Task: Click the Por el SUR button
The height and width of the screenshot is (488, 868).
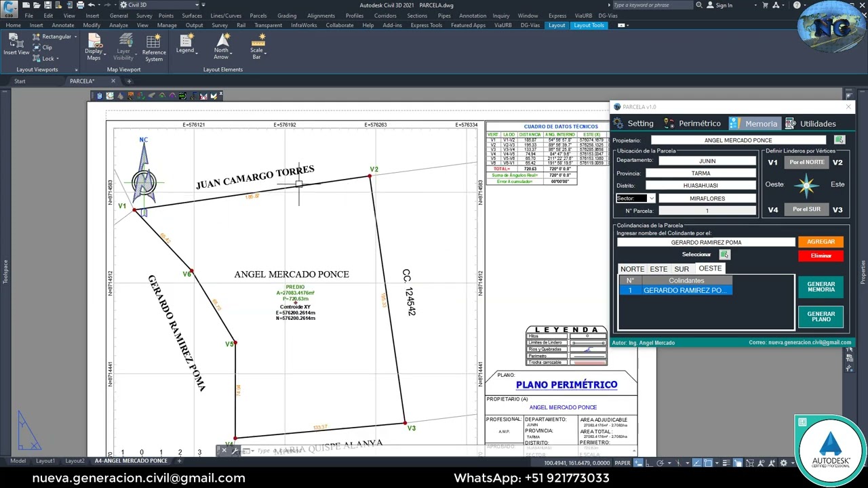Action: (x=806, y=209)
